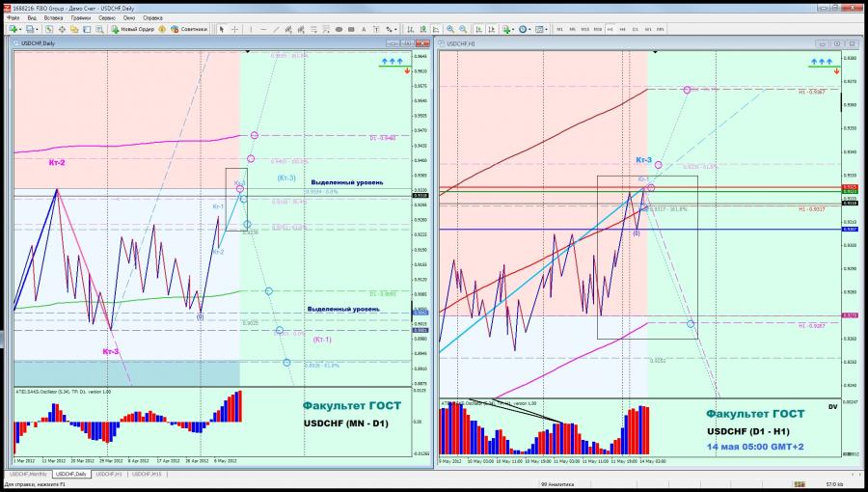Open the Файл menu
868x492 pixels.
[13, 17]
